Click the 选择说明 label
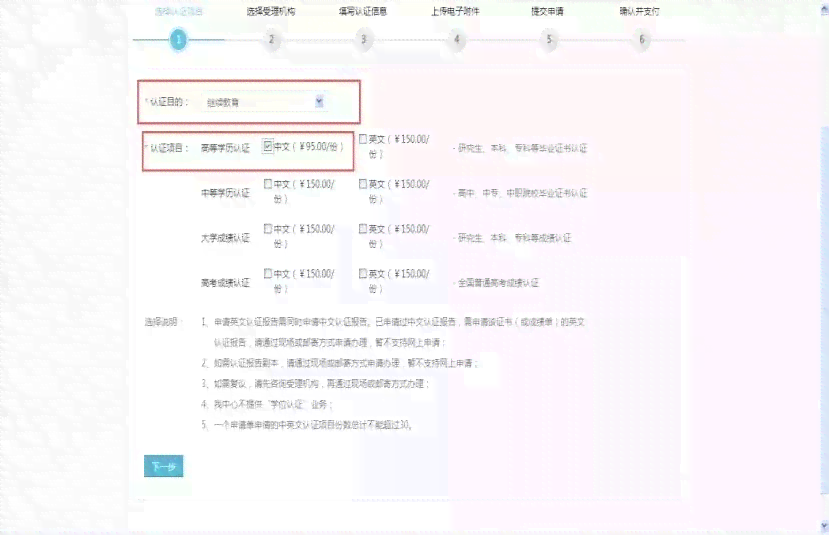This screenshot has width=829, height=535. 163,322
